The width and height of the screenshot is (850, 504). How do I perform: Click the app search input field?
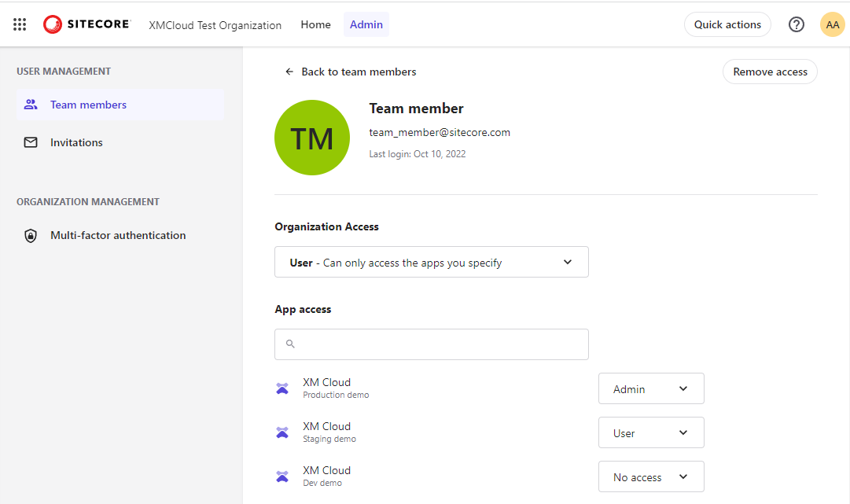tap(431, 344)
